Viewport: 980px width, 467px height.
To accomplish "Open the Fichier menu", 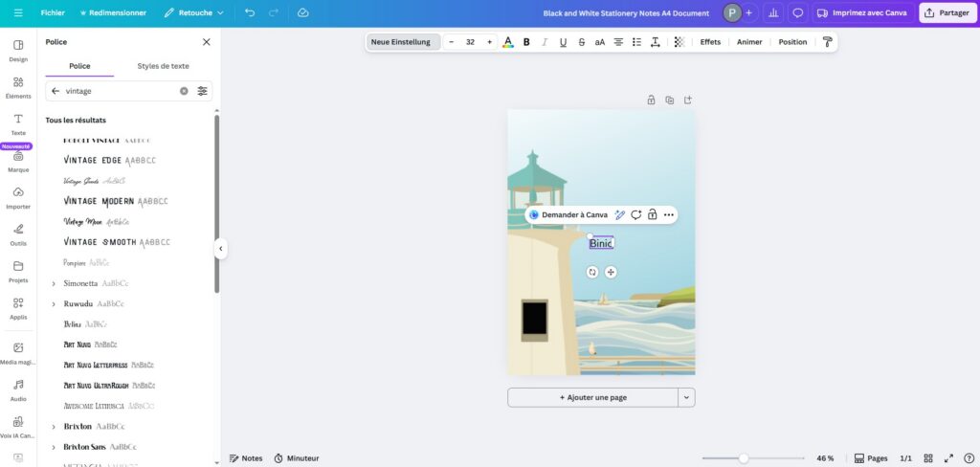I will point(53,12).
